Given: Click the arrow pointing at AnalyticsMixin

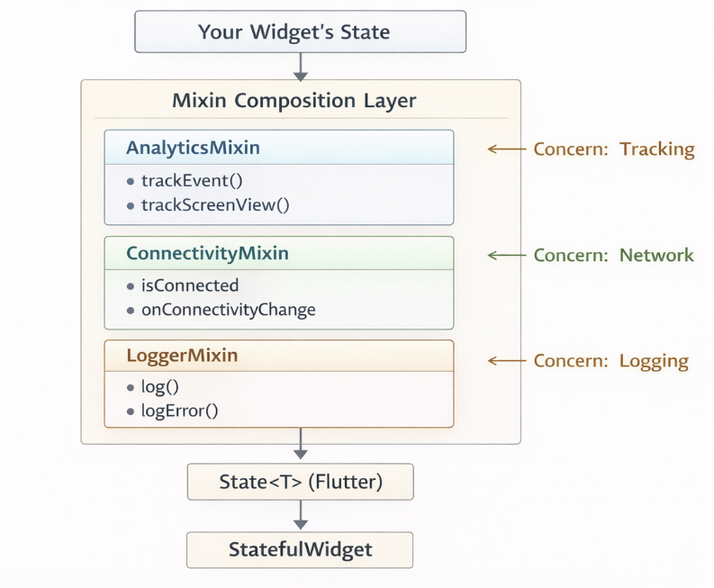Looking at the screenshot, I should click(506, 149).
